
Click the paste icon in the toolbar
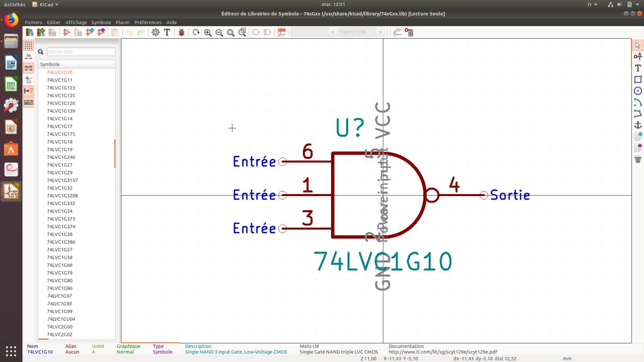coord(115,32)
